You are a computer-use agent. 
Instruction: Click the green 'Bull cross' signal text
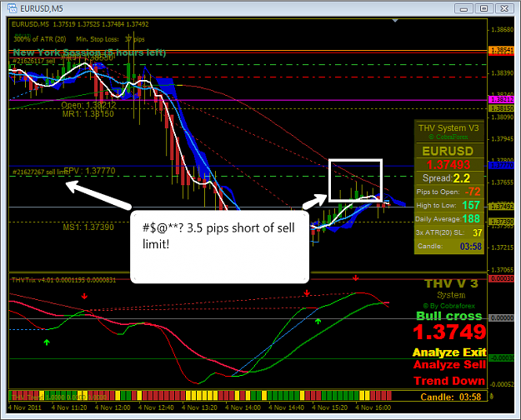[x=449, y=316]
